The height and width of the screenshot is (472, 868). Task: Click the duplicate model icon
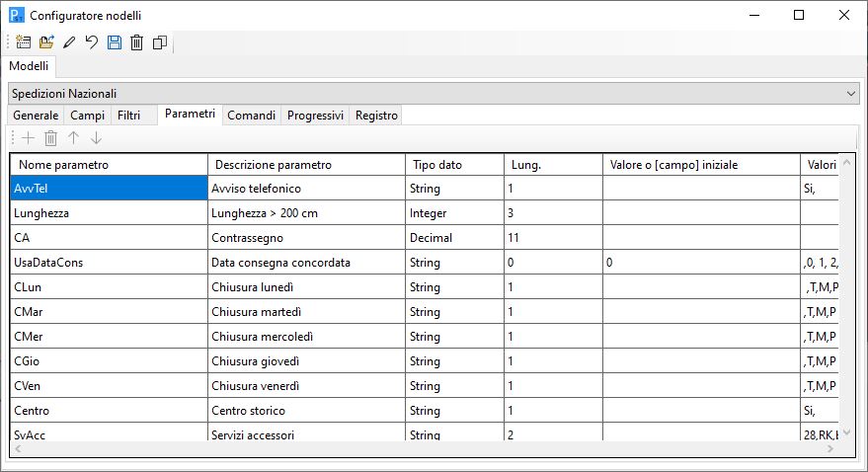(x=160, y=42)
